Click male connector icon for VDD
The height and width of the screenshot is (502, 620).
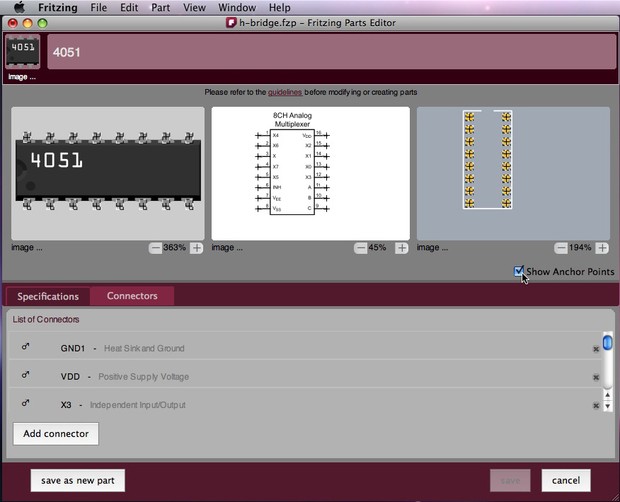(x=25, y=375)
